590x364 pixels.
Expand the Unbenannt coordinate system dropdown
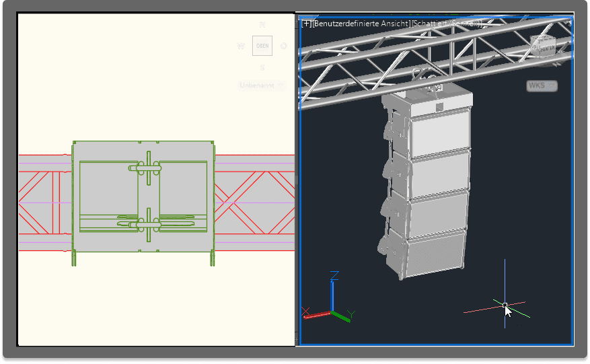[261, 85]
